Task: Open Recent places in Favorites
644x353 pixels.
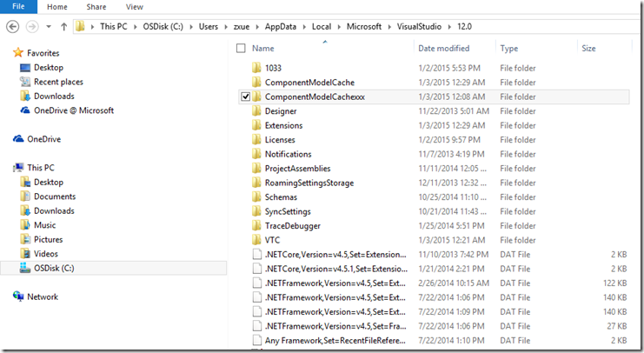Action: 58,82
